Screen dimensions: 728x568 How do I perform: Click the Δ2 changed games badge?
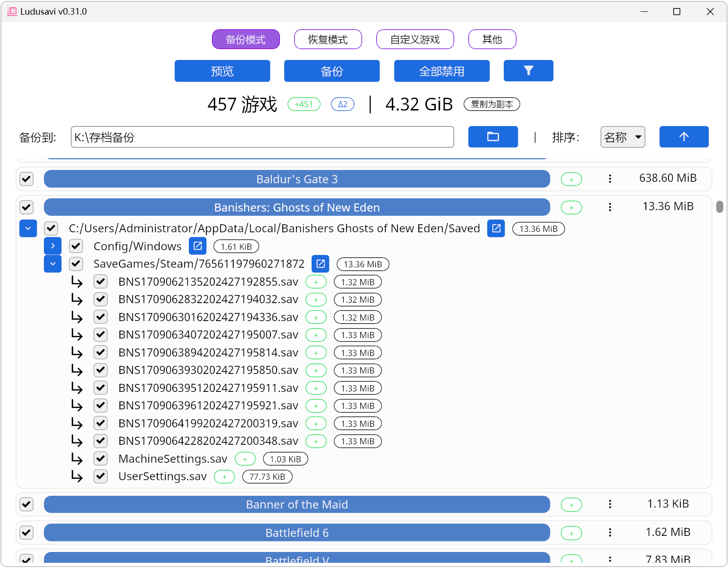tap(343, 104)
